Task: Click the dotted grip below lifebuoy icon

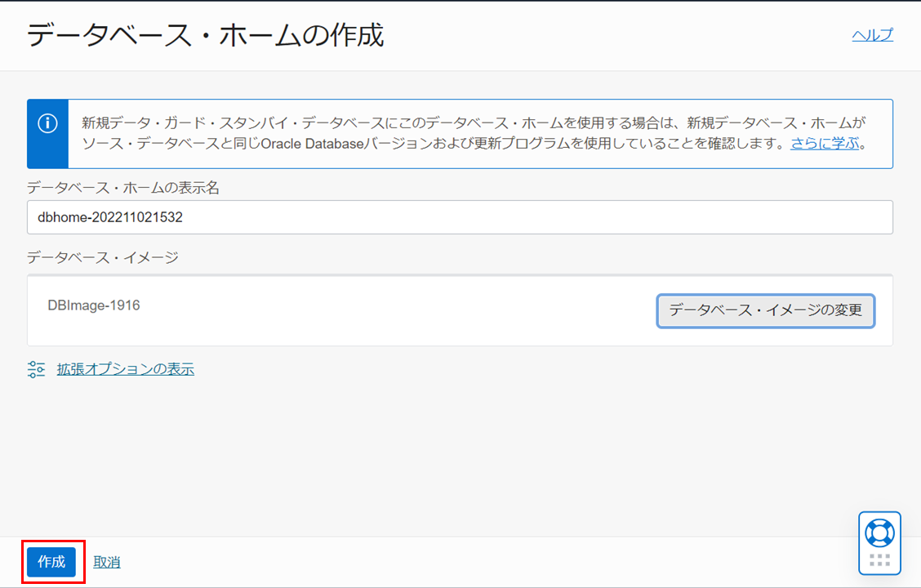Action: [x=879, y=560]
